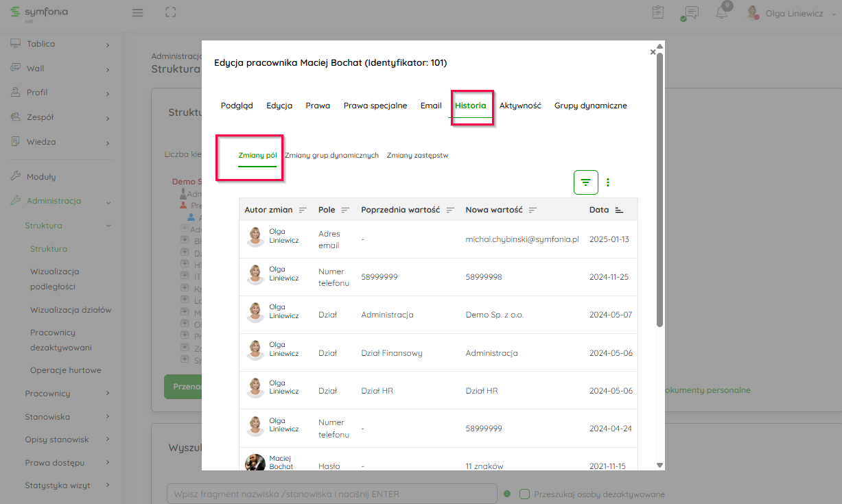Sort by Data column icon

(619, 210)
